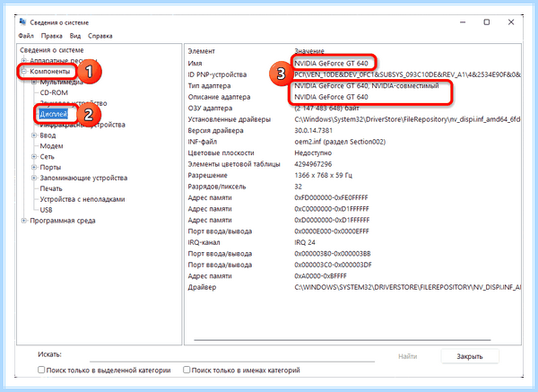Select the Печать tree item
The image size is (538, 392).
tap(51, 188)
